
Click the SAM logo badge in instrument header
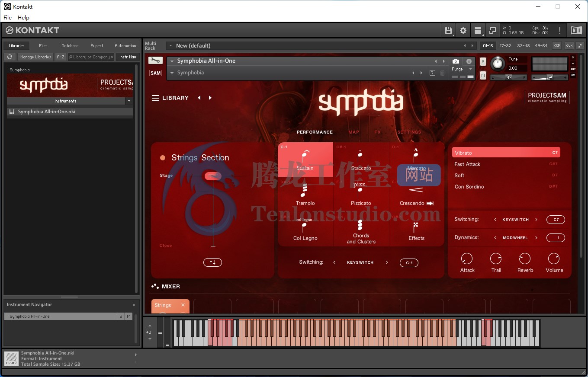click(x=155, y=73)
